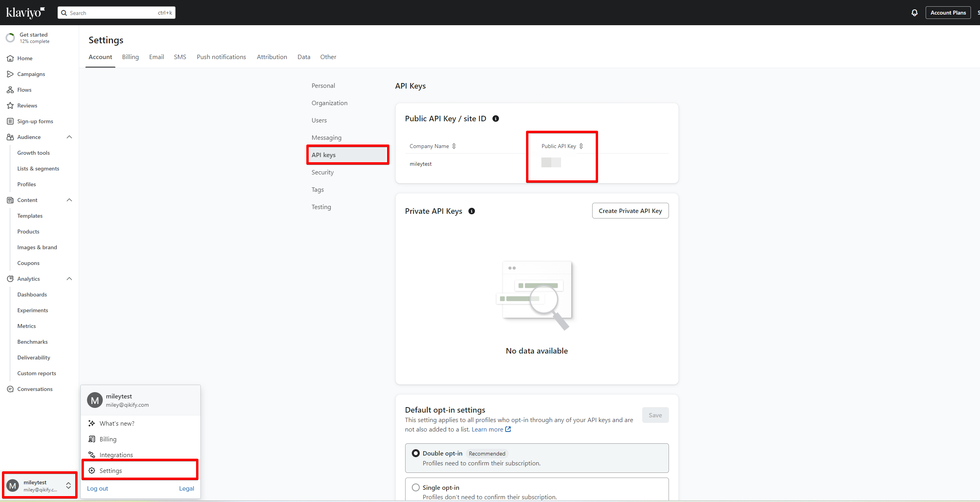Click in the Search input field
The image size is (980, 502).
coord(117,13)
